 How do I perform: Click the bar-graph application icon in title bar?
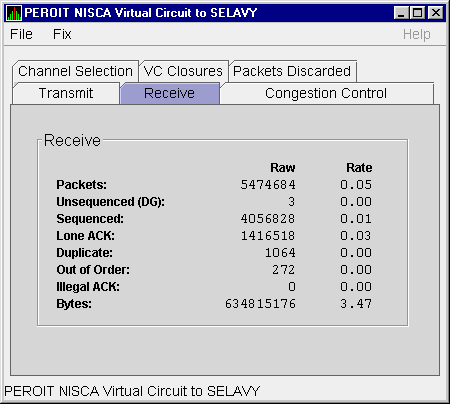[x=14, y=13]
